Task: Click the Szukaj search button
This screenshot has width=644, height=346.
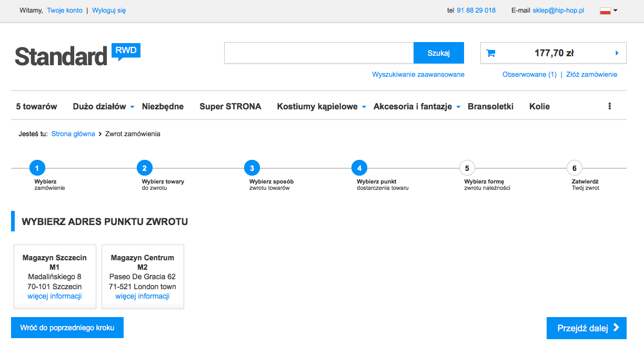Action: pyautogui.click(x=438, y=53)
